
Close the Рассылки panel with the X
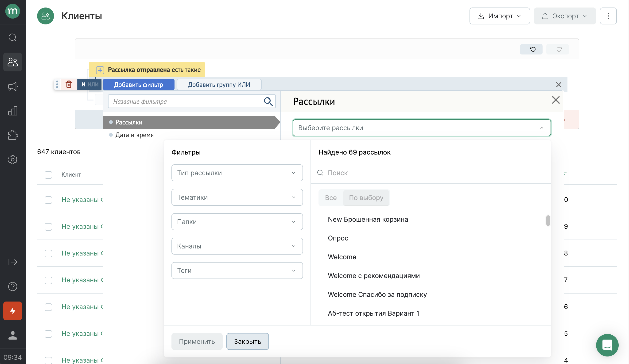point(556,100)
